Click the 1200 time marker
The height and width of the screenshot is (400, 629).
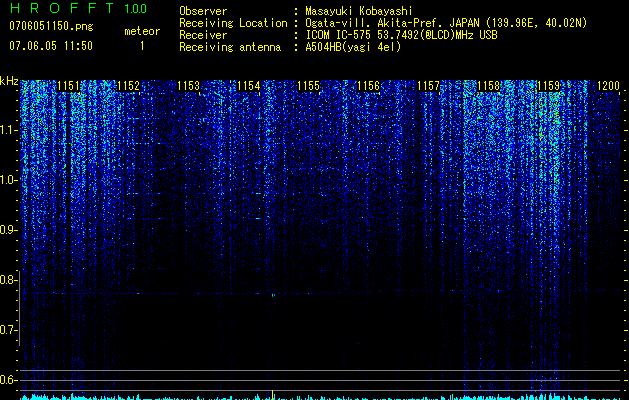click(x=608, y=85)
